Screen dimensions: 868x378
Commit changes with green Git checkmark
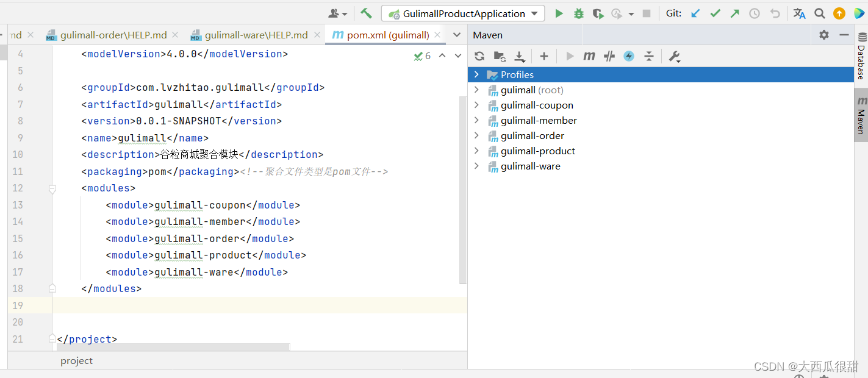[716, 13]
